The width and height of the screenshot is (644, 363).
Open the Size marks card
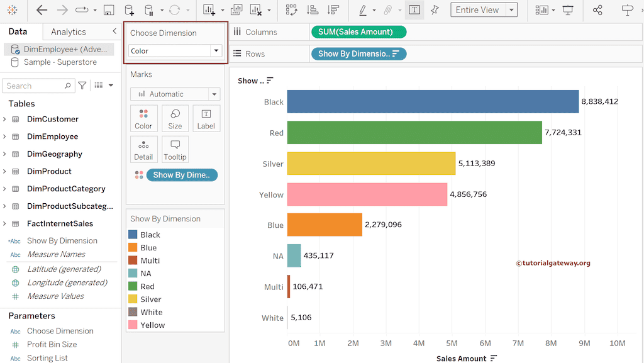(x=175, y=118)
